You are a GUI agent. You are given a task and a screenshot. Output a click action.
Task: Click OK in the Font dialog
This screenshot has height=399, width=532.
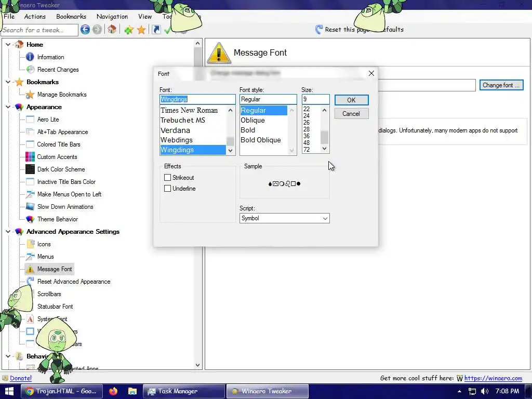click(351, 100)
